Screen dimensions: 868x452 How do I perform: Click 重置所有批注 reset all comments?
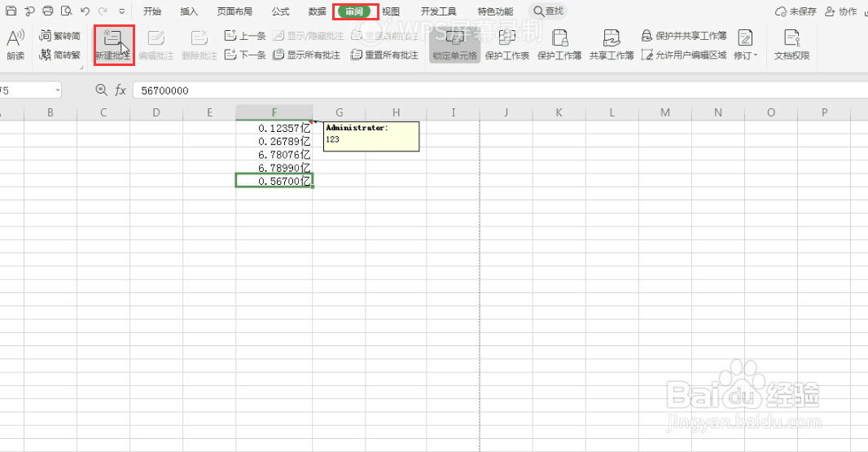click(x=384, y=55)
